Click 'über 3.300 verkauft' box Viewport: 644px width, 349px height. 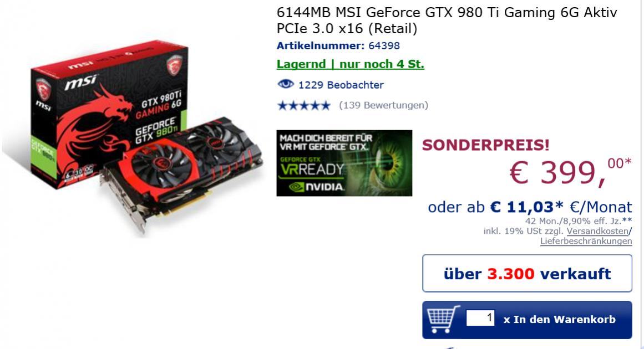pyautogui.click(x=527, y=274)
